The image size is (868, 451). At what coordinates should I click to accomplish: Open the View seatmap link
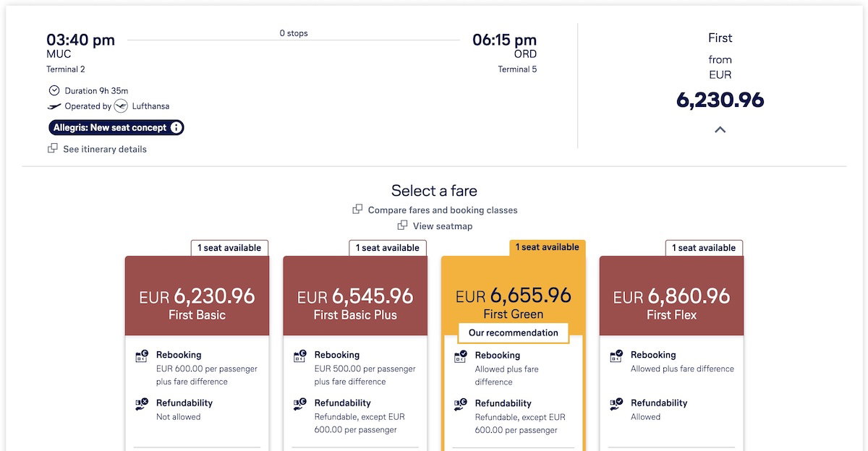point(443,226)
